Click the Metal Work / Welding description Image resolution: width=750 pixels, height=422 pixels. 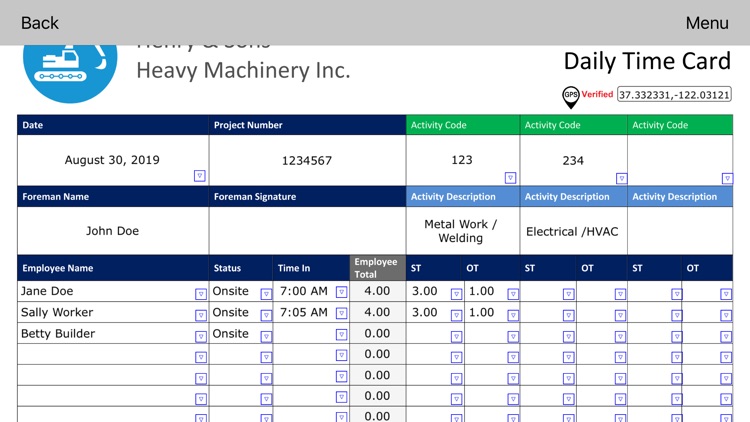coord(461,231)
